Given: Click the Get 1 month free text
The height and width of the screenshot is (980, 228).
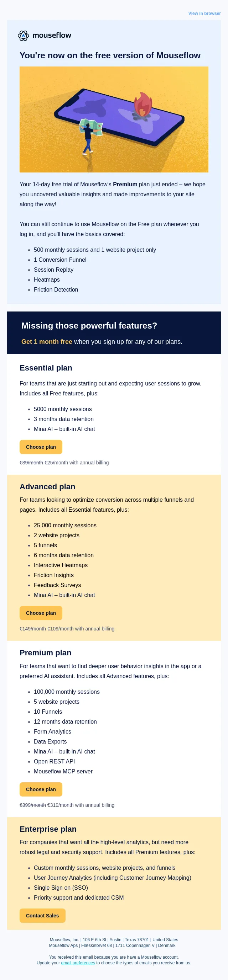Looking at the screenshot, I should coord(47,342).
